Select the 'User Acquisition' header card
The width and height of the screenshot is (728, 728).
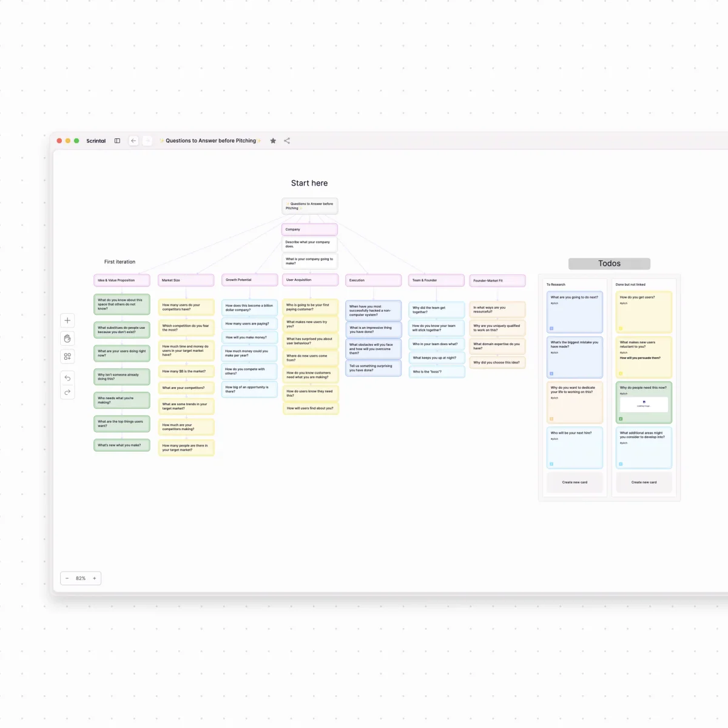click(x=310, y=280)
